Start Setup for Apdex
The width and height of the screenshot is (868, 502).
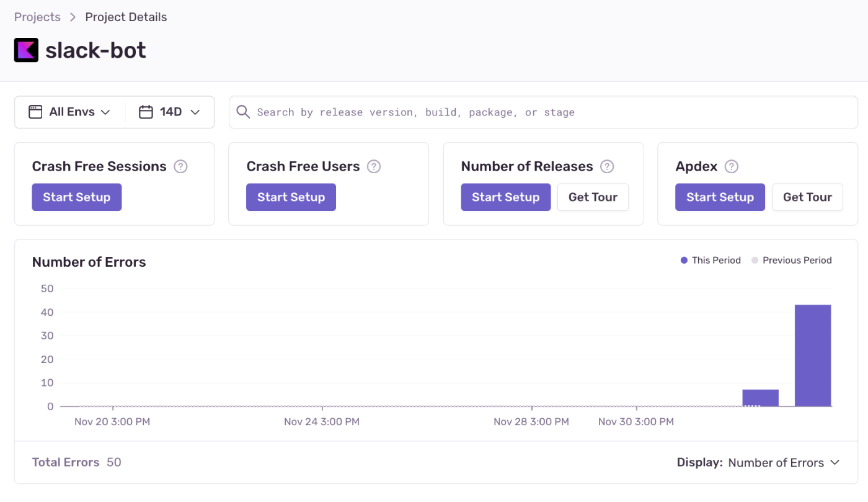click(x=720, y=197)
